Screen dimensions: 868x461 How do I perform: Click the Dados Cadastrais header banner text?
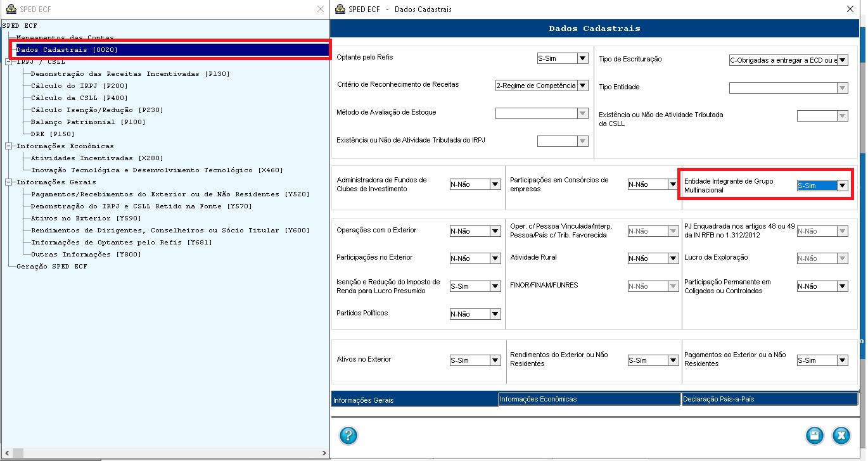[x=594, y=28]
